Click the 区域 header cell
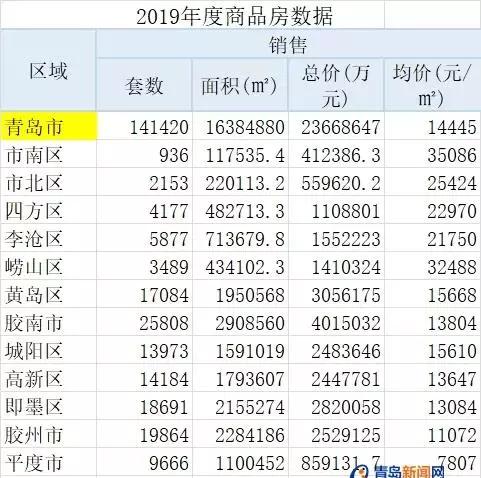 click(x=48, y=71)
